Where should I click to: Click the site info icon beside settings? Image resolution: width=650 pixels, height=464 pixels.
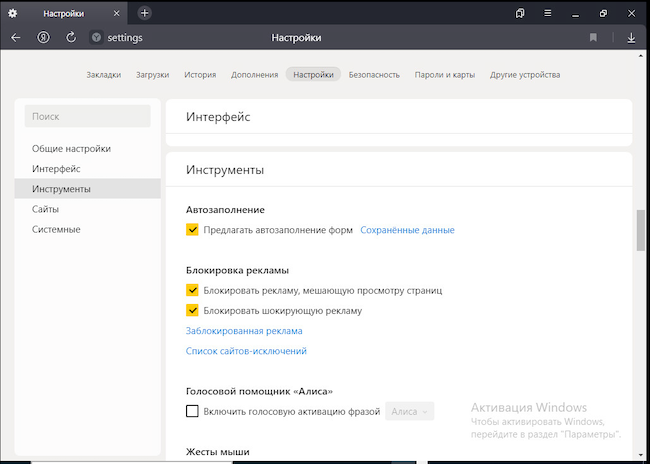point(96,38)
